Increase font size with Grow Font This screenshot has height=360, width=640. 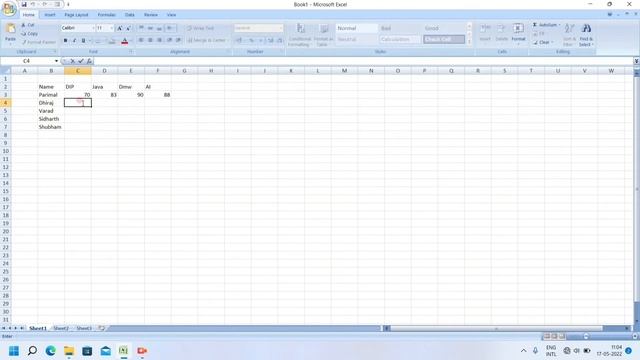120,28
